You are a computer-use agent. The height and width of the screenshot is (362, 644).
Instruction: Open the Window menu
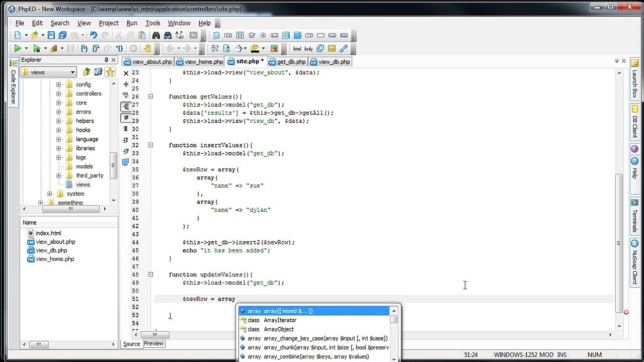coord(179,23)
